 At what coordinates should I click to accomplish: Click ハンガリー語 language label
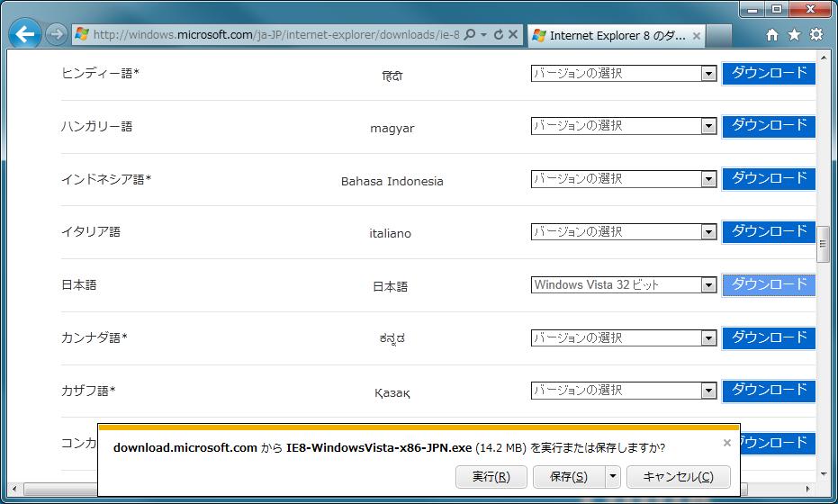[96, 127]
